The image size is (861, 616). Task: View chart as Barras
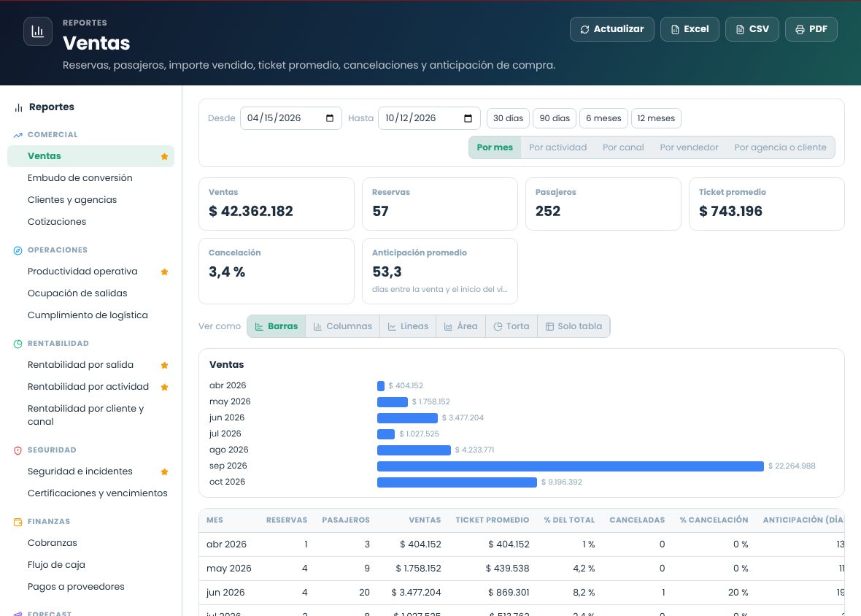click(x=277, y=326)
